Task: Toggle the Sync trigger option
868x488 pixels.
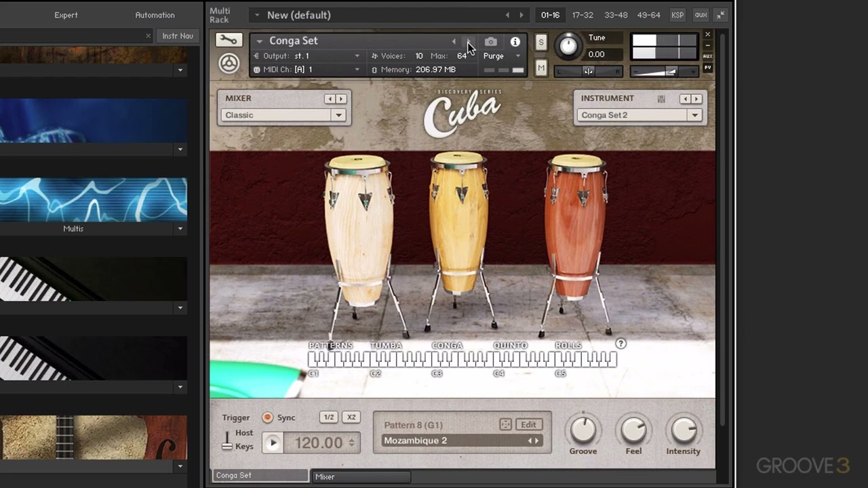Action: pos(267,418)
